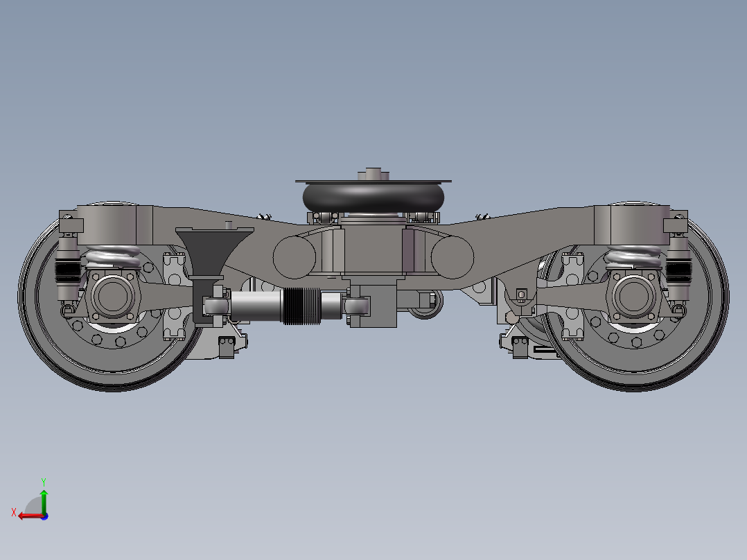Select the center block of the bogie frame
The width and height of the screenshot is (747, 560).
pyautogui.click(x=373, y=250)
